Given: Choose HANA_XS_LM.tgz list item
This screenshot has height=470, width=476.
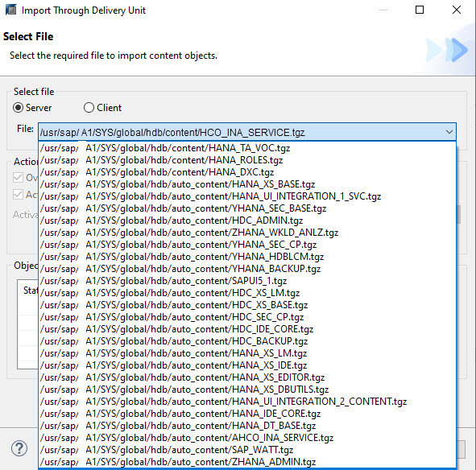Looking at the screenshot, I should coord(247,353).
